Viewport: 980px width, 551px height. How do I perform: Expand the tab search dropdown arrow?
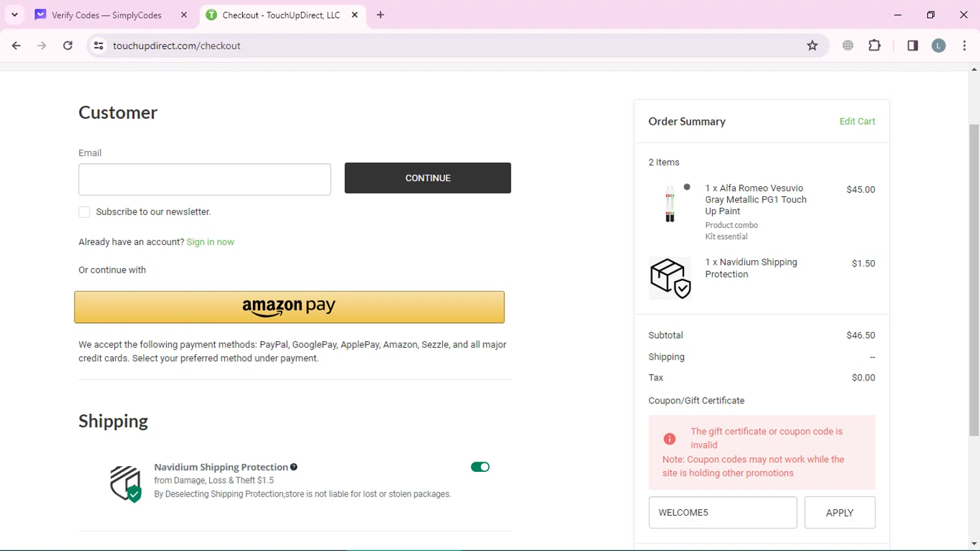click(x=14, y=14)
